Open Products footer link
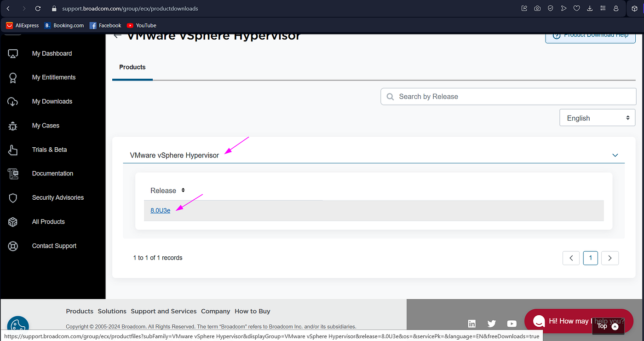Screen dimensions: 644x341 pyautogui.click(x=80, y=311)
